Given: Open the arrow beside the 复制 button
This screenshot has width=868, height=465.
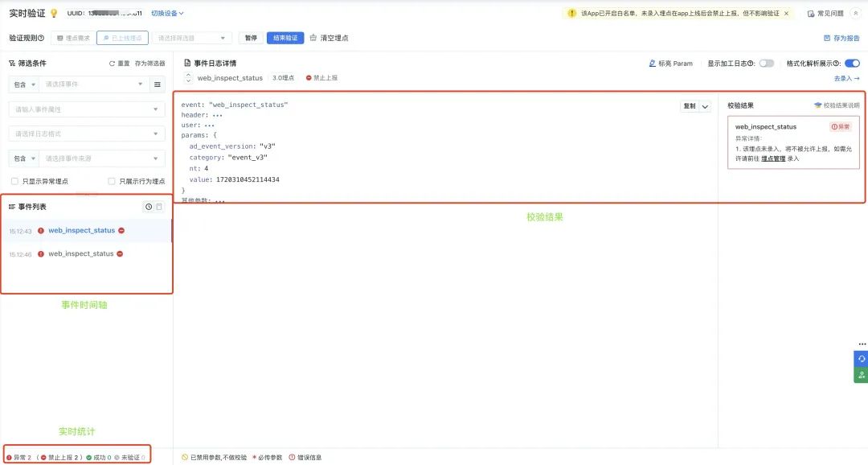Looking at the screenshot, I should (x=705, y=106).
